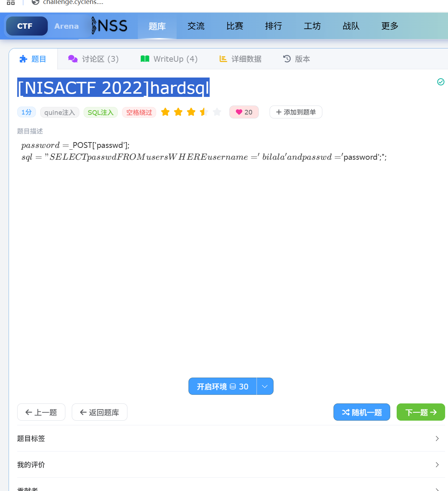
Task: Click the NSS logo icon
Action: pos(109,26)
